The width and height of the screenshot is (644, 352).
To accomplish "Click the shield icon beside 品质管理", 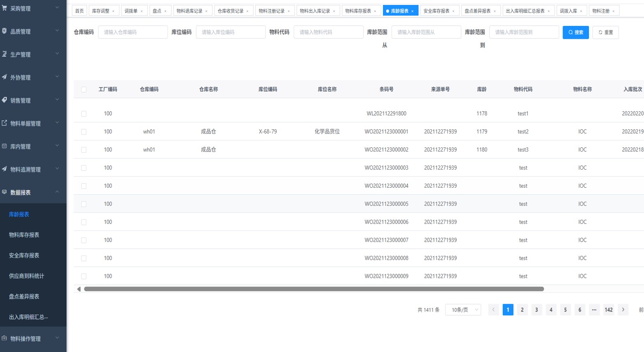I will pos(5,31).
